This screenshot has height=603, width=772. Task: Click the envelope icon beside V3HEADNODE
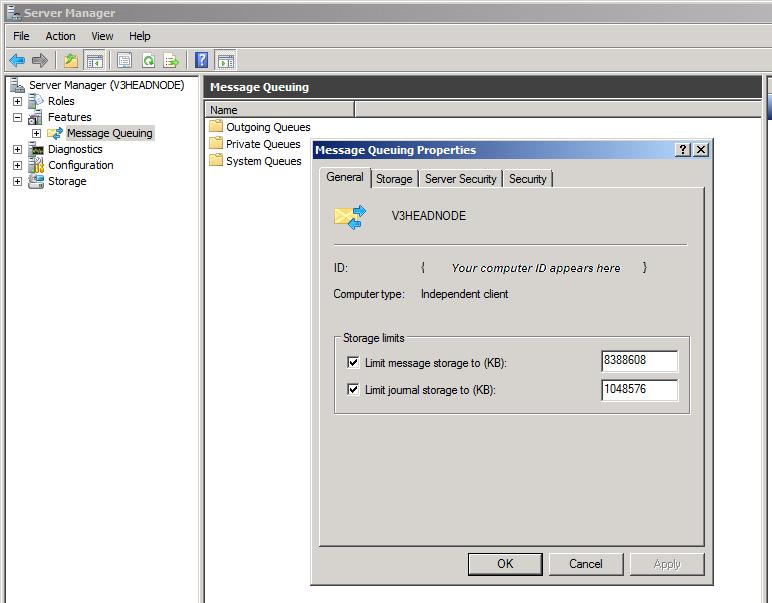[x=350, y=217]
